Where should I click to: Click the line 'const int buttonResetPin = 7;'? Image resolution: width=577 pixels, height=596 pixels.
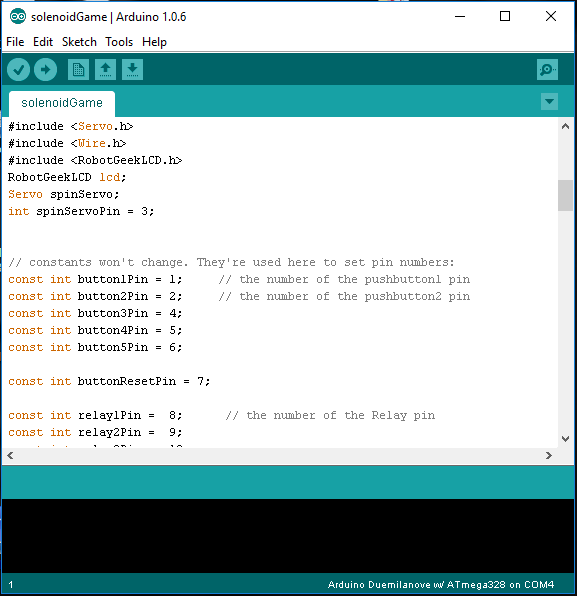pos(109,381)
